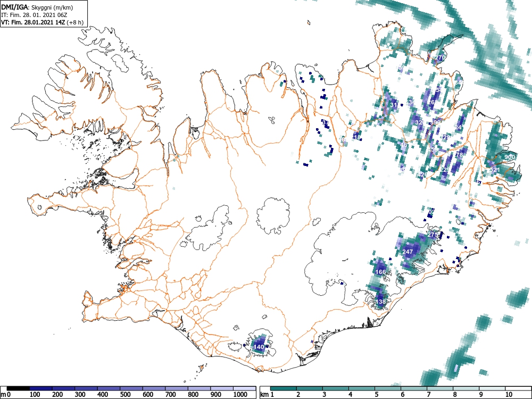Click the '275' visibility value on the map
The height and width of the screenshot is (399, 532).
click(433, 235)
